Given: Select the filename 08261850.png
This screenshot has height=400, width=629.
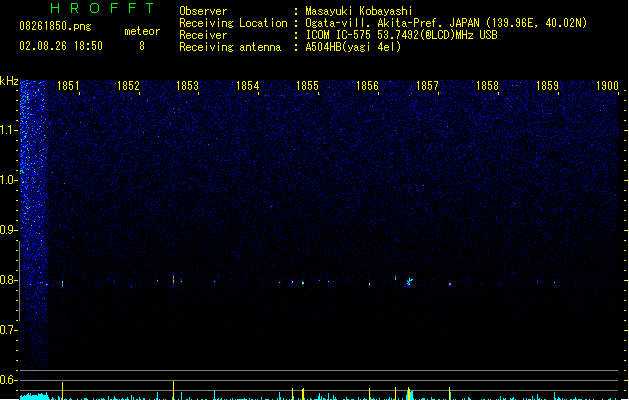Looking at the screenshot, I should (55, 26).
